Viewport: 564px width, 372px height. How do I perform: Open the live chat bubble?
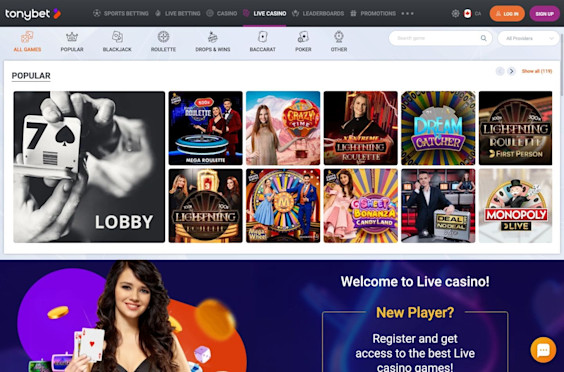tap(543, 350)
